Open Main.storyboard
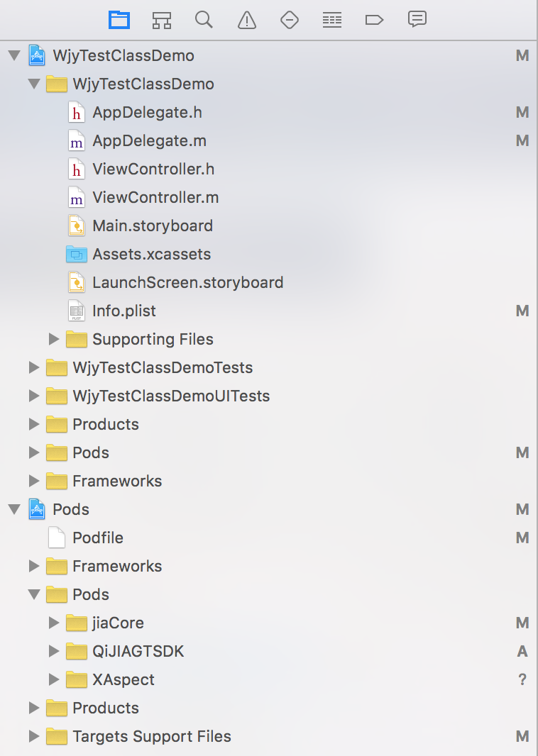 tap(153, 226)
